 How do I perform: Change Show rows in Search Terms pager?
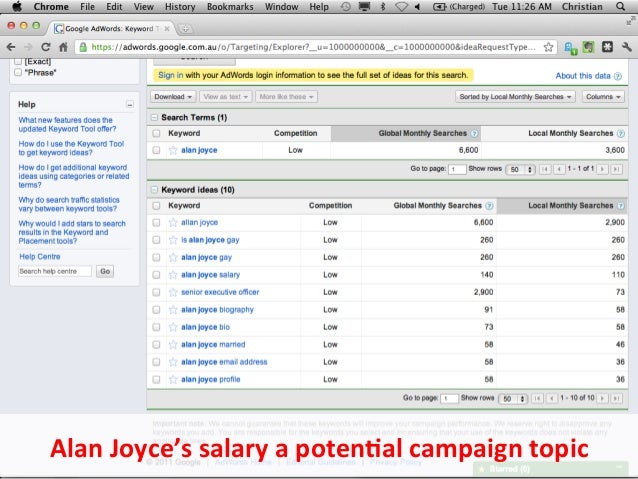coord(520,169)
